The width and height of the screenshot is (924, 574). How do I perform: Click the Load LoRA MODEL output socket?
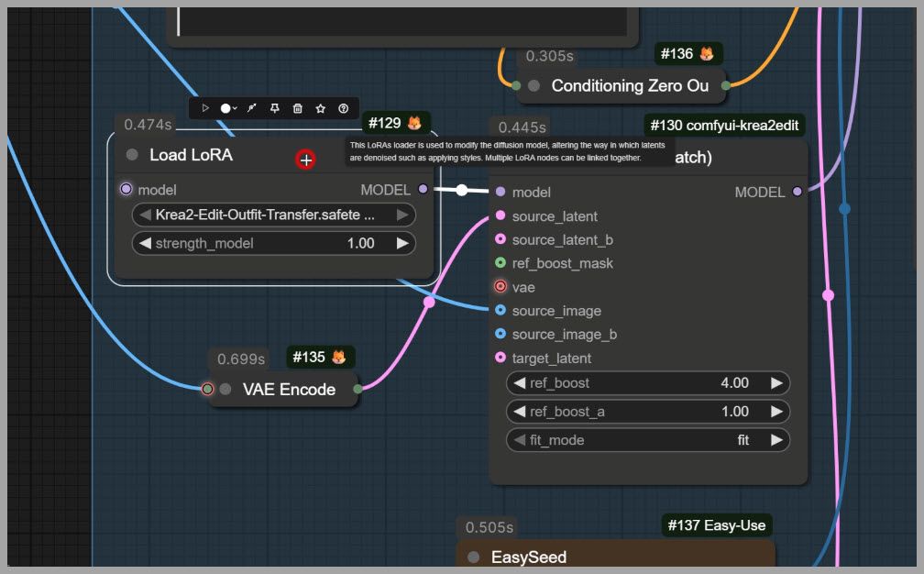coord(423,189)
